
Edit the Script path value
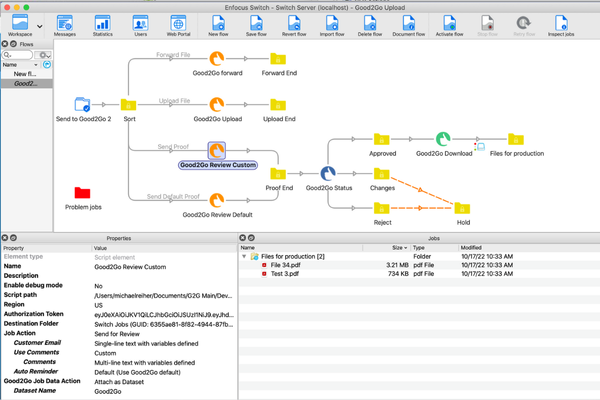(x=164, y=296)
